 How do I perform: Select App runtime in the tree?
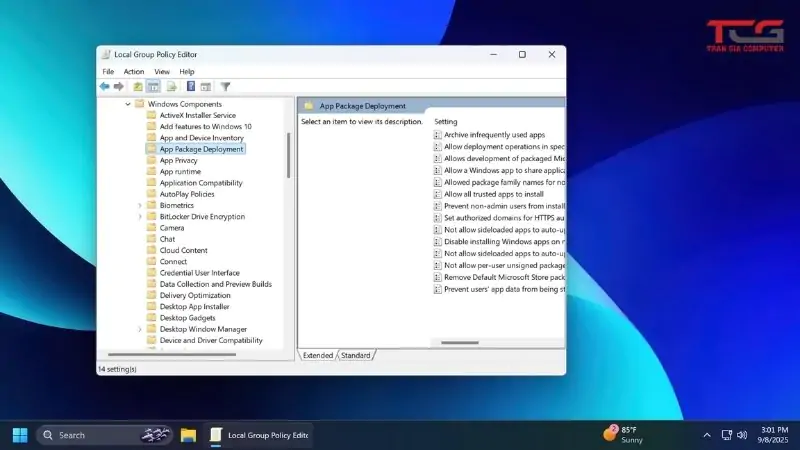[180, 171]
